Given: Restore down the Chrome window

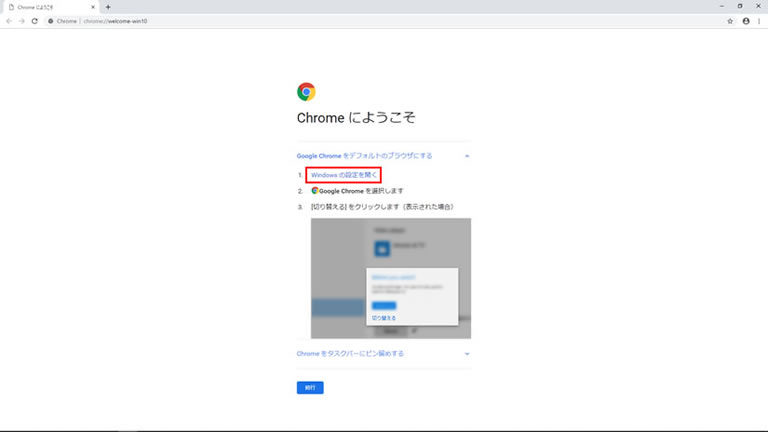Looking at the screenshot, I should click(x=740, y=6).
